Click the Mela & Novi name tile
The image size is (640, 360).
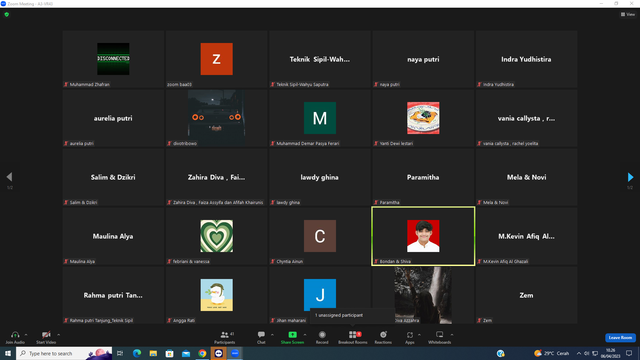(526, 177)
